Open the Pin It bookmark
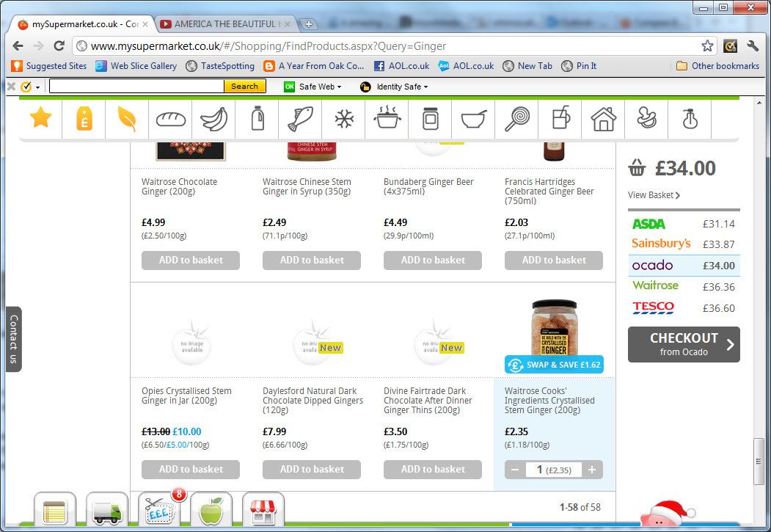771x532 pixels. (x=580, y=66)
